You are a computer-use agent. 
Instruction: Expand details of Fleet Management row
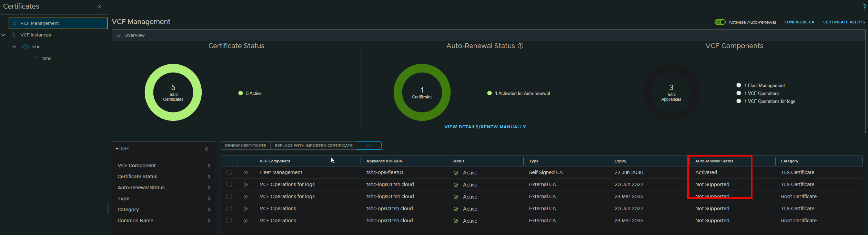pyautogui.click(x=246, y=173)
